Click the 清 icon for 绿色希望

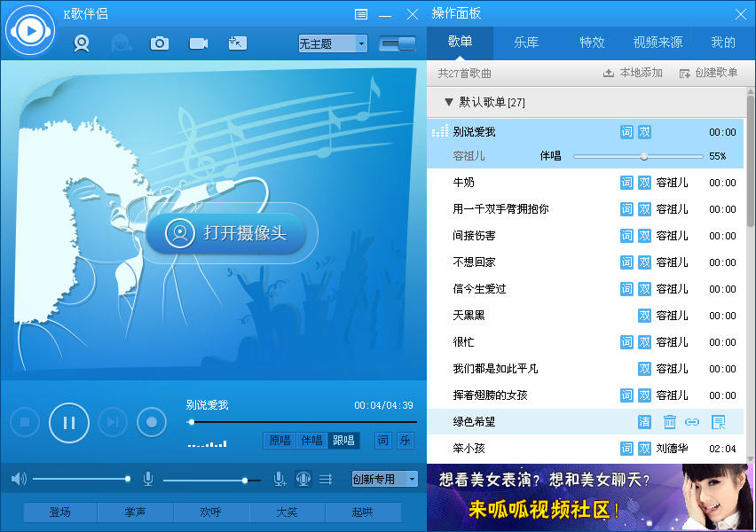[644, 422]
